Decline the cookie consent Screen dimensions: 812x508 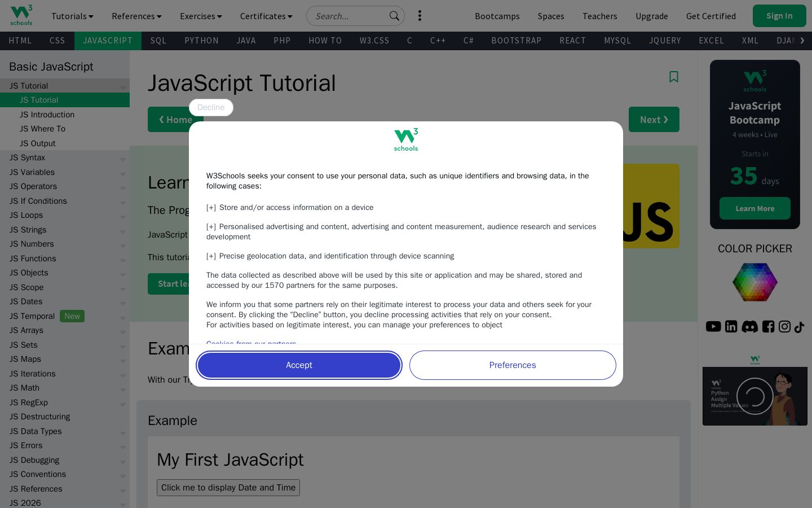click(x=211, y=107)
